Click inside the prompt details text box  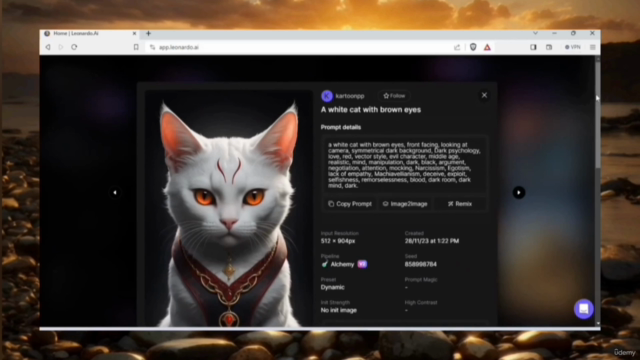click(x=404, y=165)
